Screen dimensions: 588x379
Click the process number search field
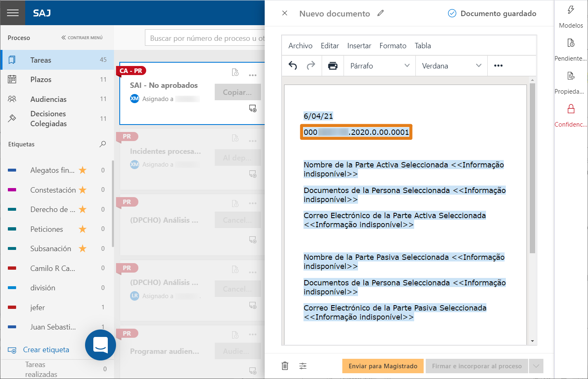pos(205,38)
